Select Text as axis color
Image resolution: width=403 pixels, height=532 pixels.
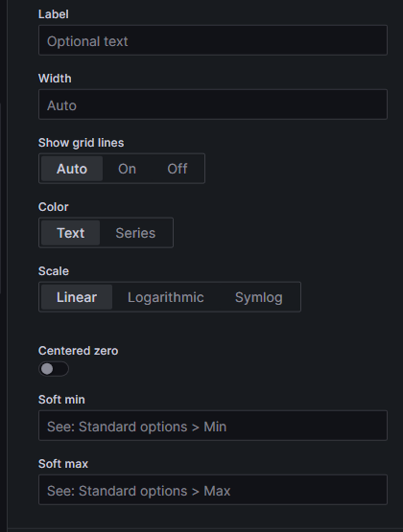[x=70, y=233]
